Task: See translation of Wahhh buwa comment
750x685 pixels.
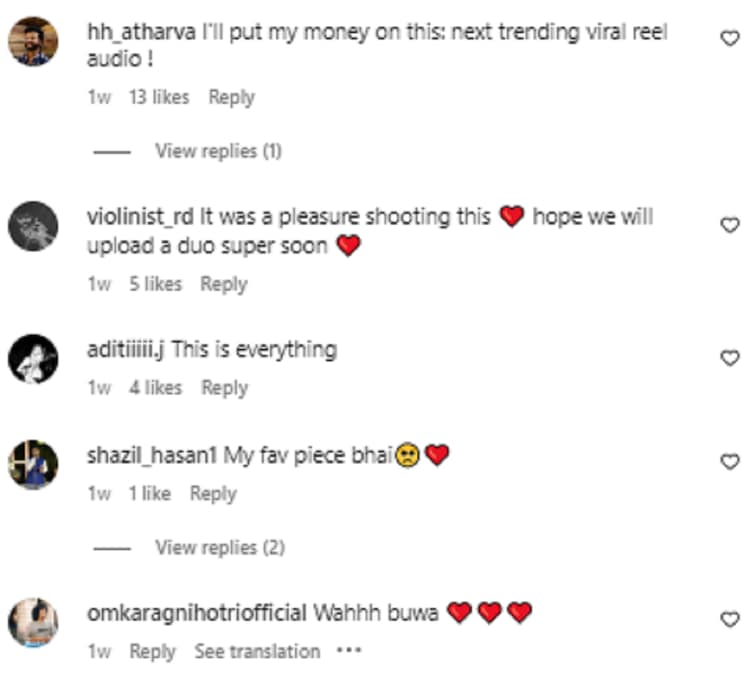Action: tap(257, 652)
